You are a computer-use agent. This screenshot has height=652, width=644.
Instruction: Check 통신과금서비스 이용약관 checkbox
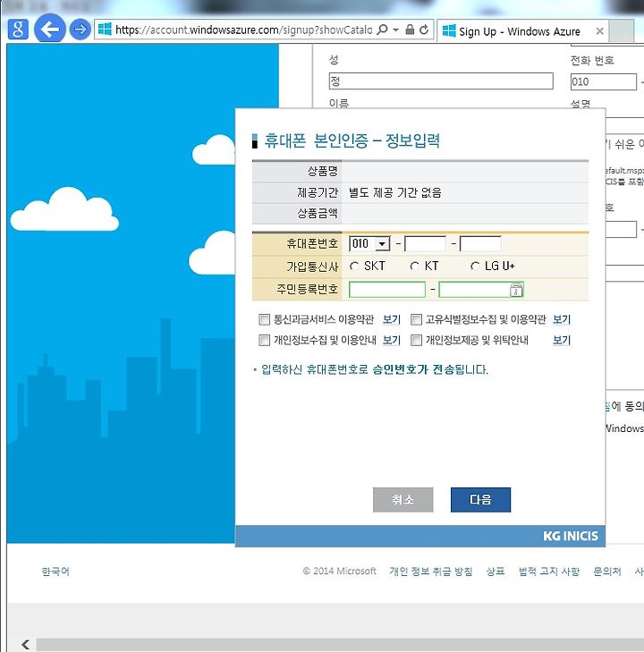[x=265, y=319]
